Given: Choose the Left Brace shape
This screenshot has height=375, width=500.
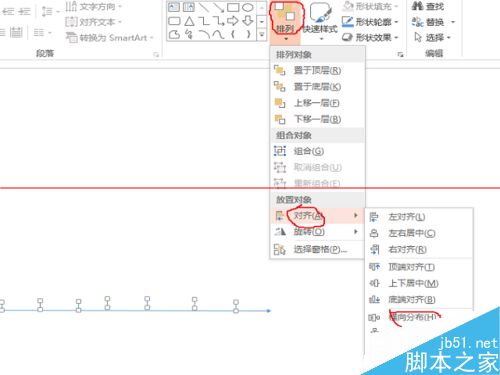Looking at the screenshot, I should (233, 34).
